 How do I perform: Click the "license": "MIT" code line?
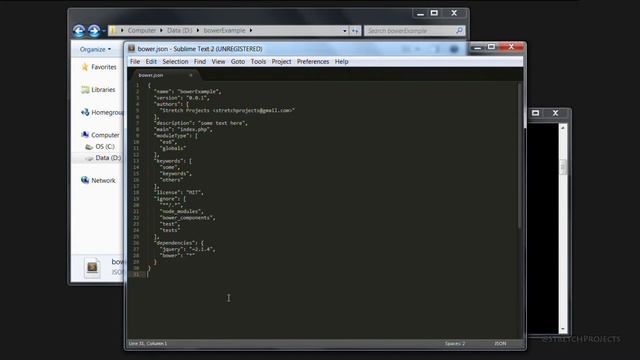178,192
